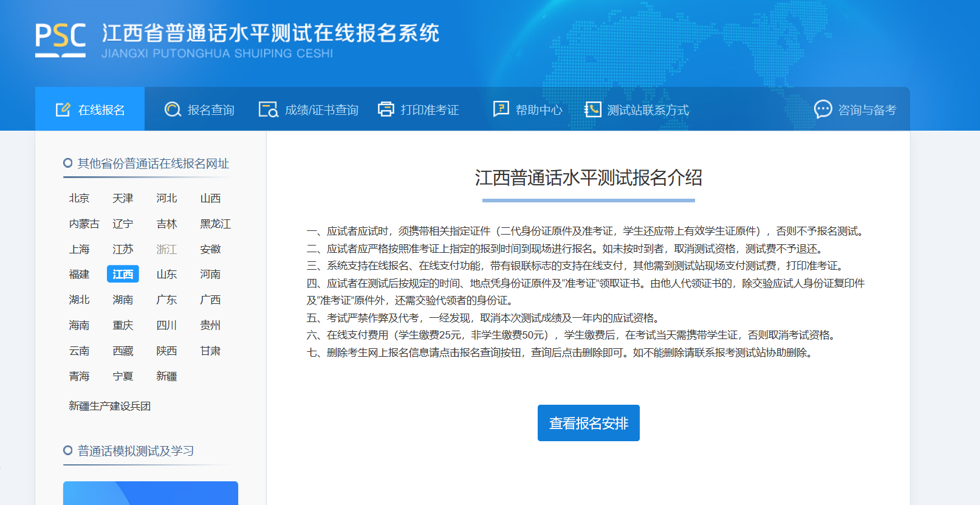The width and height of the screenshot is (980, 505).
Task: Select 广西 province link
Action: click(210, 300)
